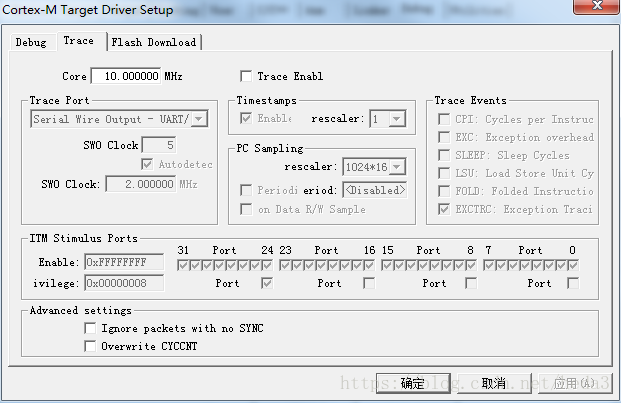Switch to the Debug tab
The height and width of the screenshot is (403, 621).
30,42
